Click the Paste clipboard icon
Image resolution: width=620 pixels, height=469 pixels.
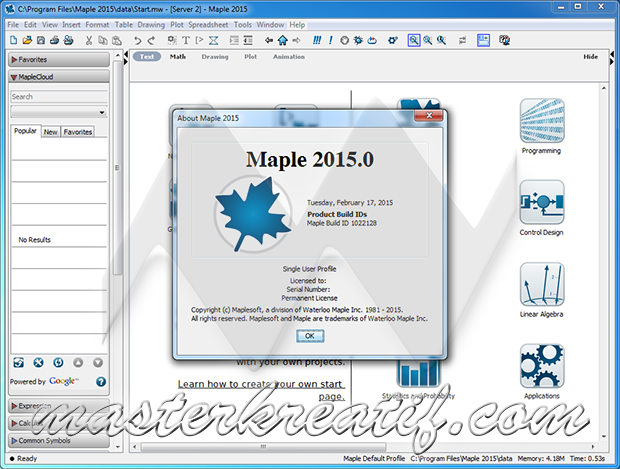[x=117, y=40]
